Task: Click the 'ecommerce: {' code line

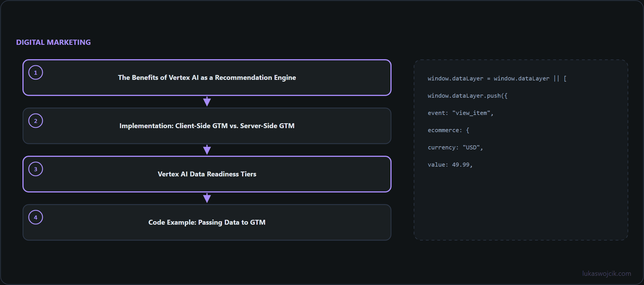Action: click(x=448, y=130)
